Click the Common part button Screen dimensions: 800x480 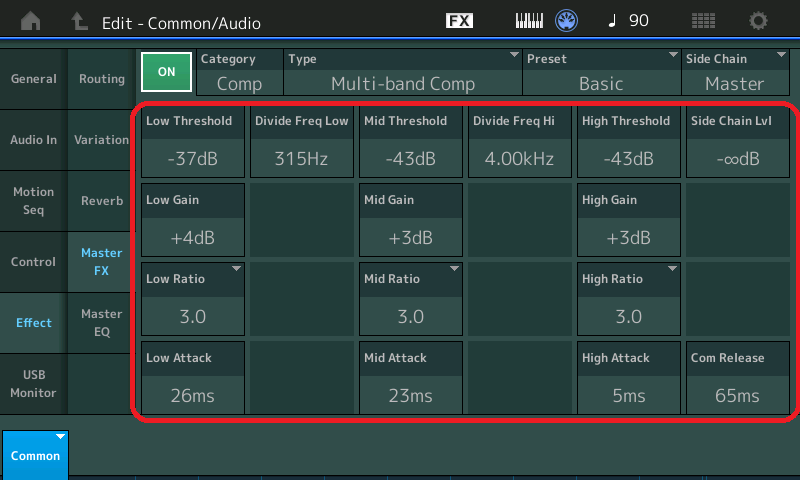tap(35, 455)
